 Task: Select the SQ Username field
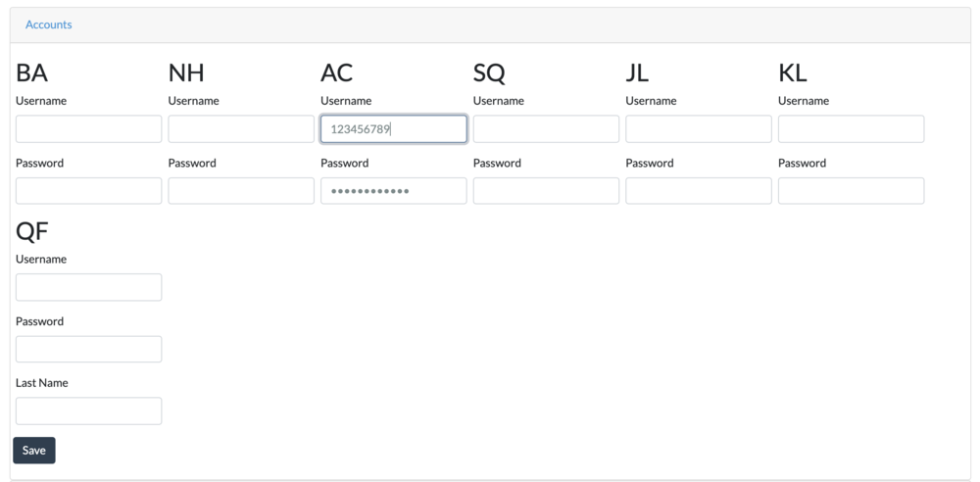546,129
